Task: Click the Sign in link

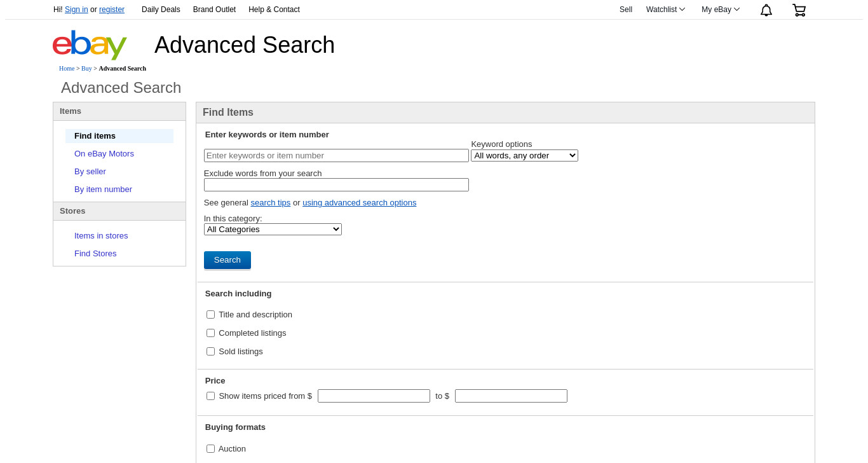Action: click(x=76, y=10)
